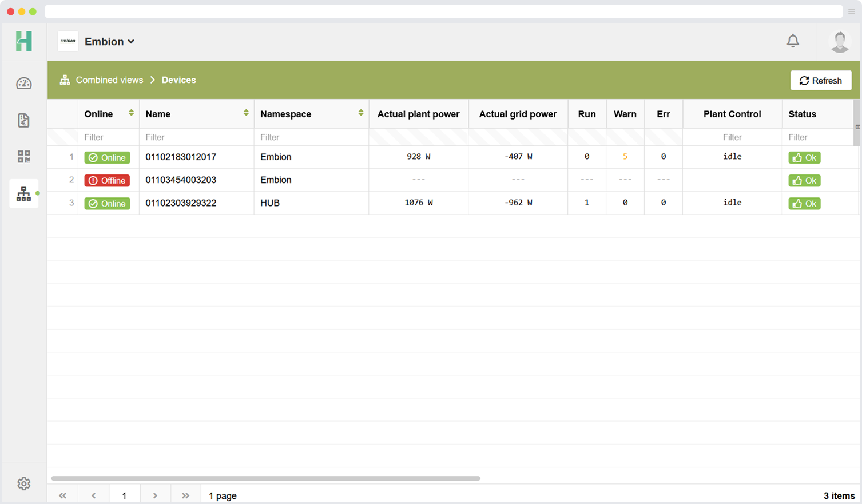This screenshot has width=862, height=504.
Task: Open device 01103454003203 row
Action: click(181, 180)
